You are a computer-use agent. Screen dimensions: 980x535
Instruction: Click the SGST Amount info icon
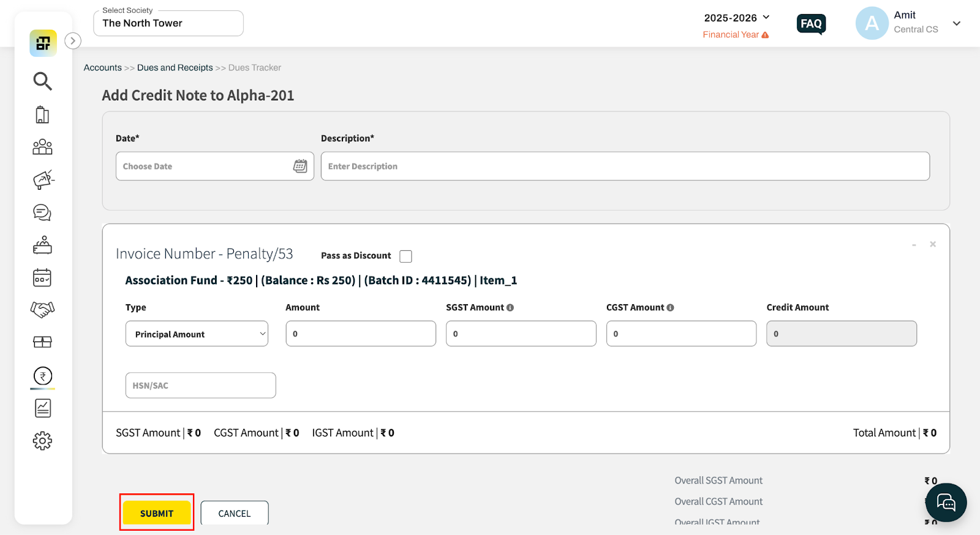click(x=510, y=308)
